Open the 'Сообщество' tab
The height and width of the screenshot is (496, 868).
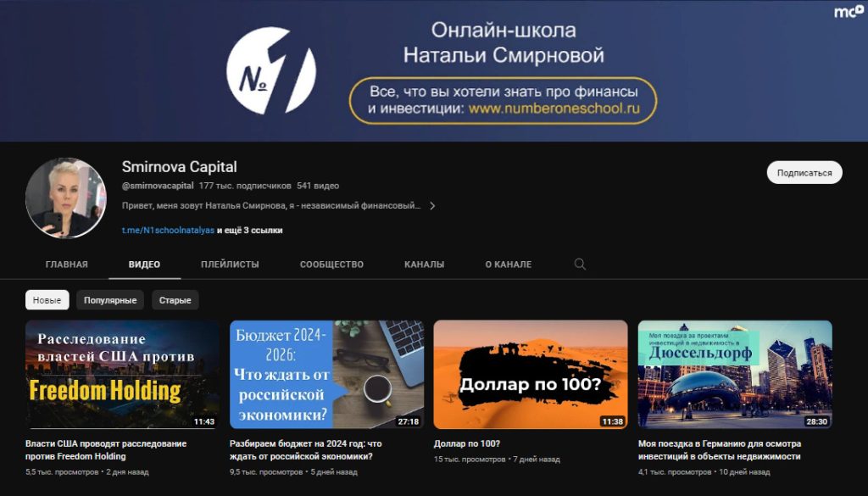331,265
